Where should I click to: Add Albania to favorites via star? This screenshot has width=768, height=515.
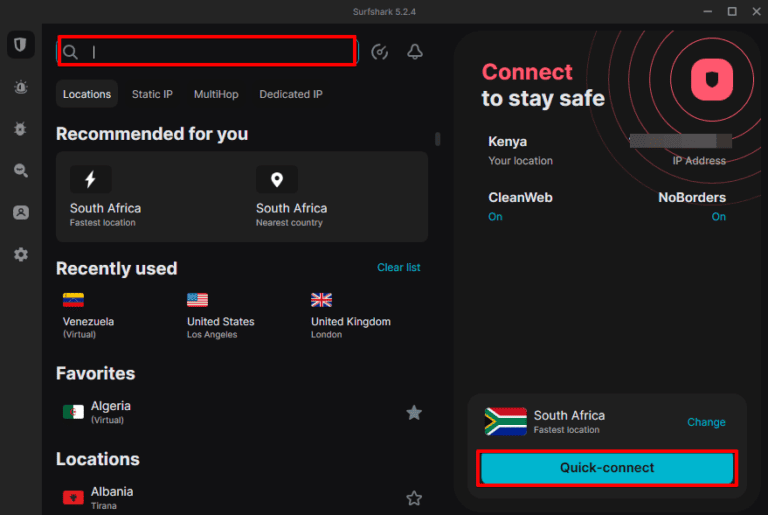414,498
